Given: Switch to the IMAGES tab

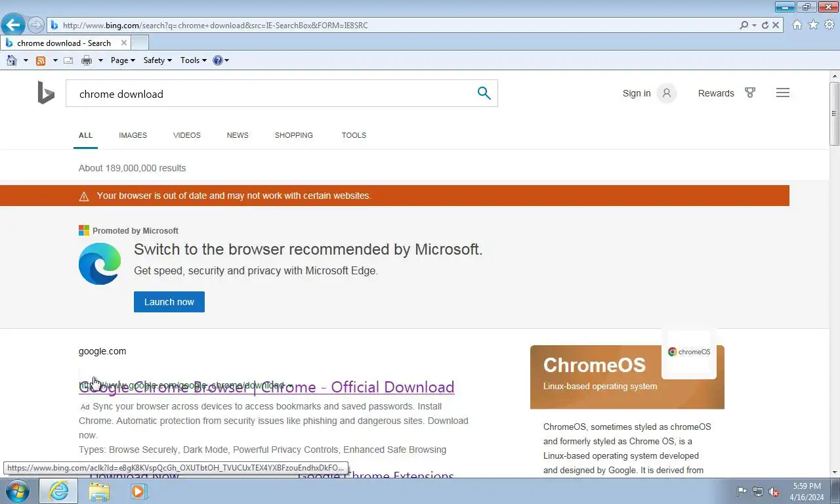Looking at the screenshot, I should point(133,135).
